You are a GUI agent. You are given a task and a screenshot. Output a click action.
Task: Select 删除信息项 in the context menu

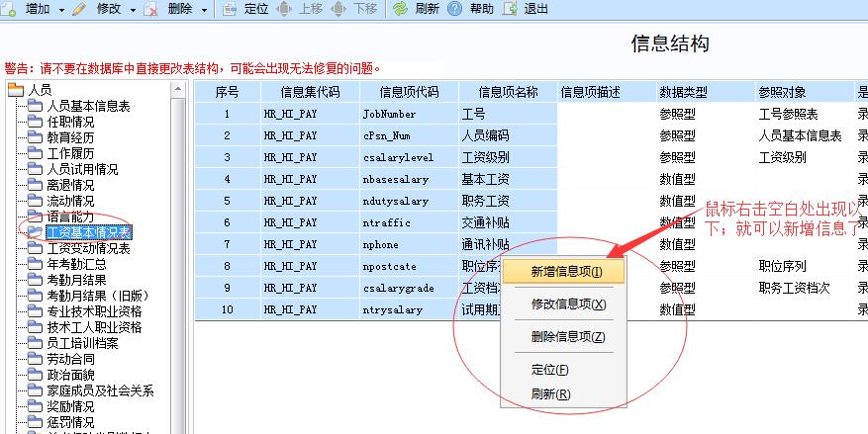(x=568, y=337)
